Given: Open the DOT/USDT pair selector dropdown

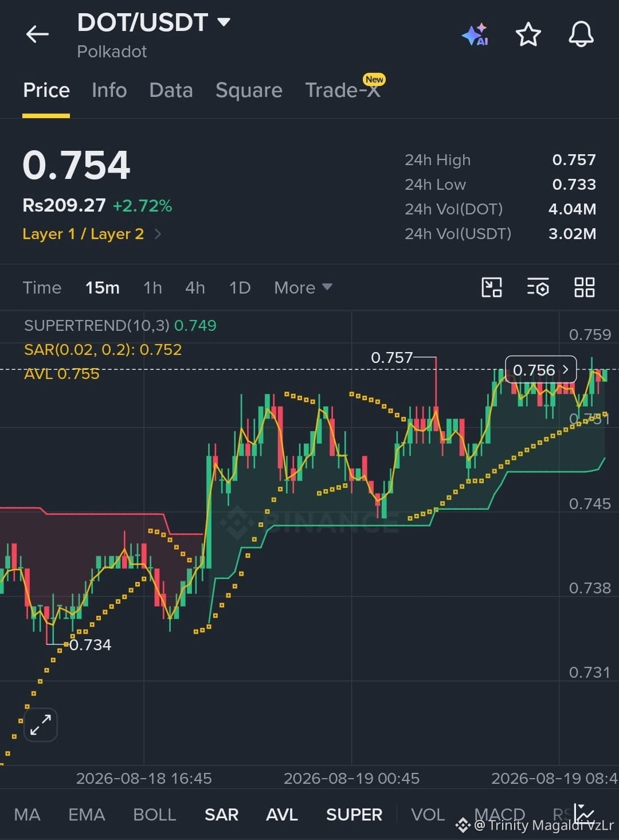Looking at the screenshot, I should pos(224,22).
